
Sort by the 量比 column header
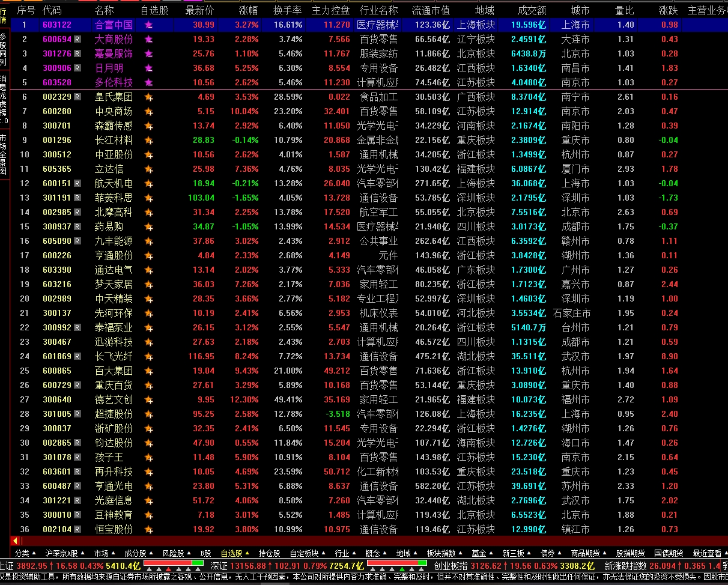(x=625, y=10)
